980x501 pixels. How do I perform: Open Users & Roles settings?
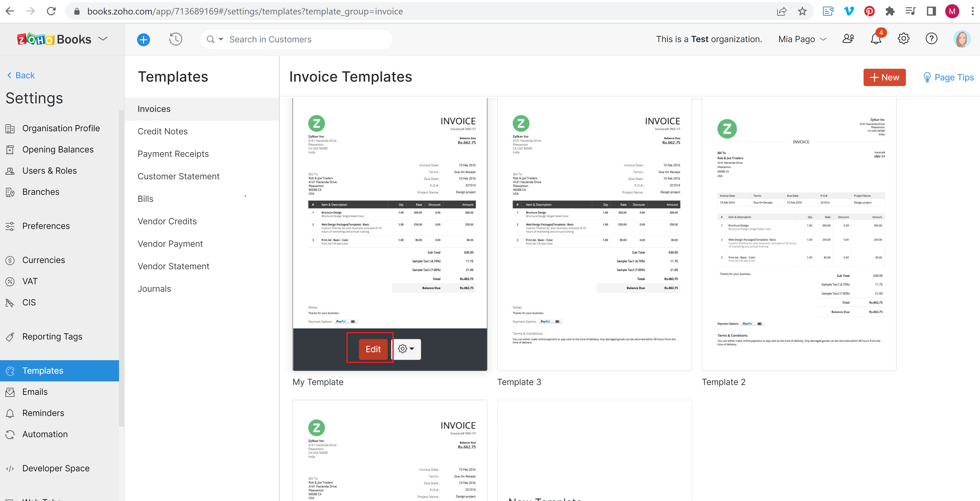pyautogui.click(x=59, y=171)
